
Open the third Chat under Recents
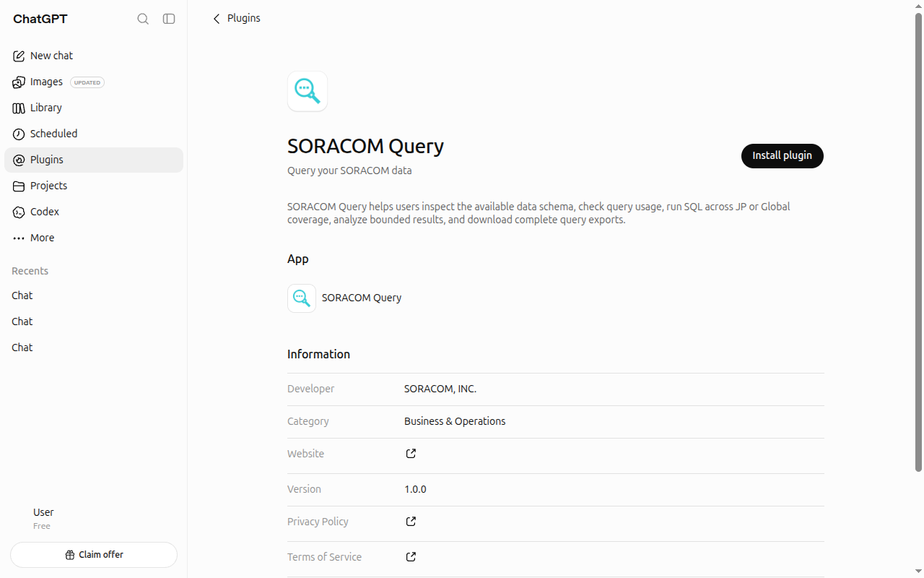(94, 348)
